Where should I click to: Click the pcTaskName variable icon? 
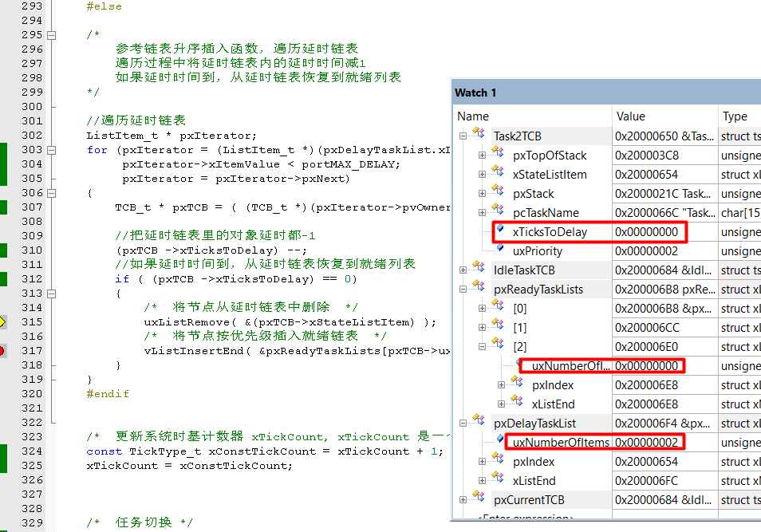(498, 209)
